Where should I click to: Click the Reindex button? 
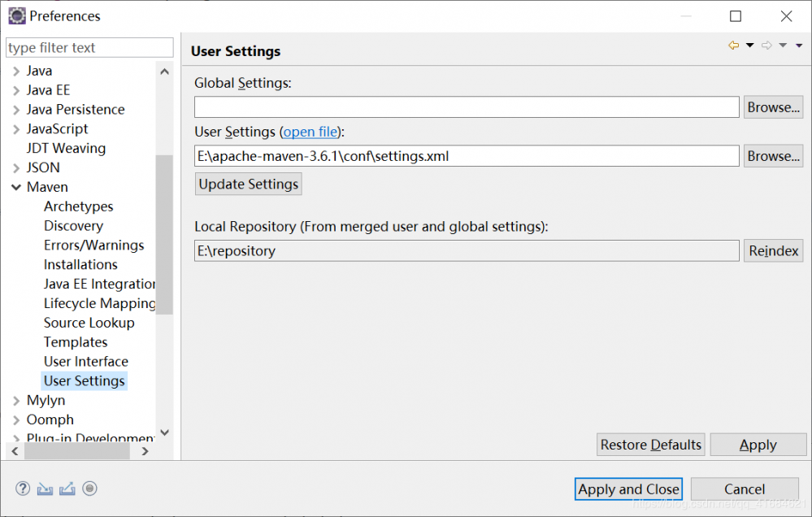[x=773, y=251]
